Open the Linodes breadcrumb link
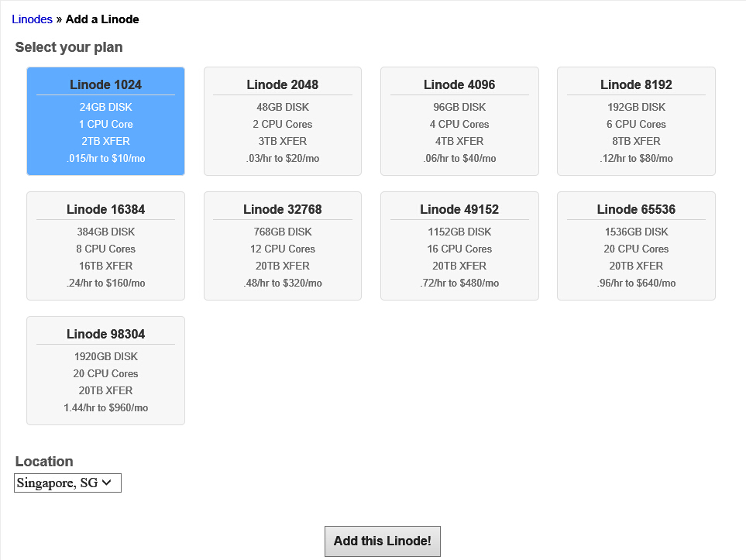This screenshot has height=560, width=746. point(32,19)
